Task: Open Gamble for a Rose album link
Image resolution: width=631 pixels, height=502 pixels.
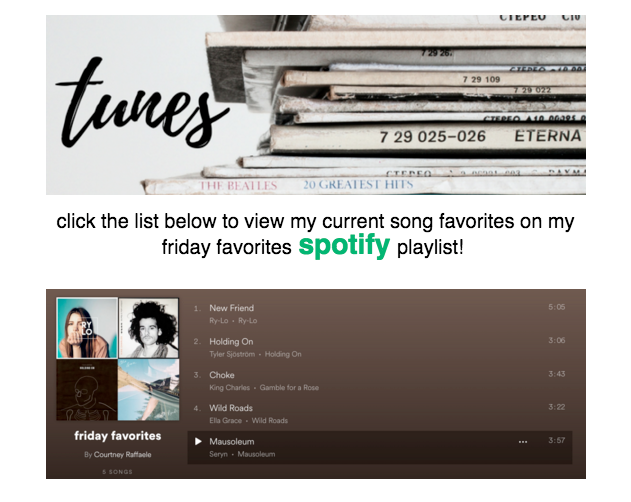Action: [289, 387]
